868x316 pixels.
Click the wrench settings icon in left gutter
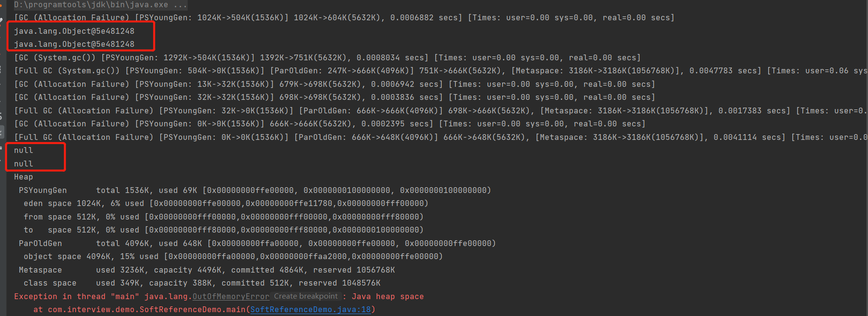pyautogui.click(x=1, y=21)
